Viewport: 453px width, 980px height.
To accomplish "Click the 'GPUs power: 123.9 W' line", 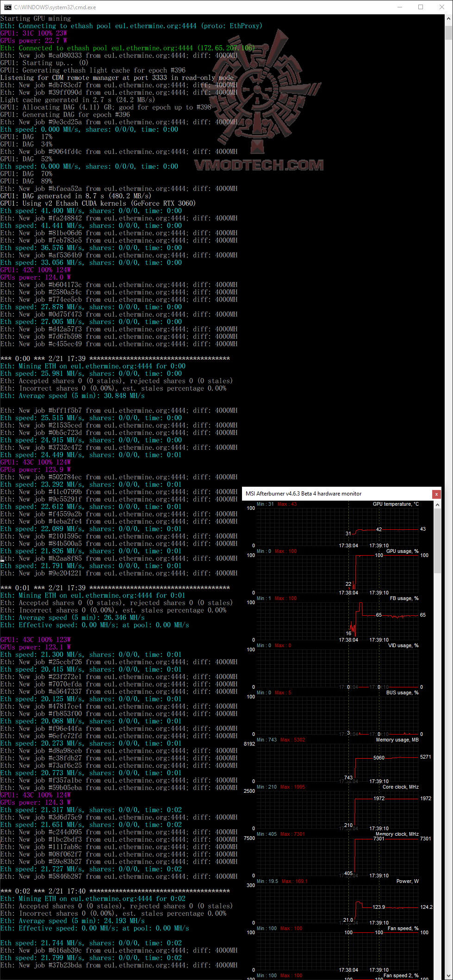I will click(x=36, y=470).
